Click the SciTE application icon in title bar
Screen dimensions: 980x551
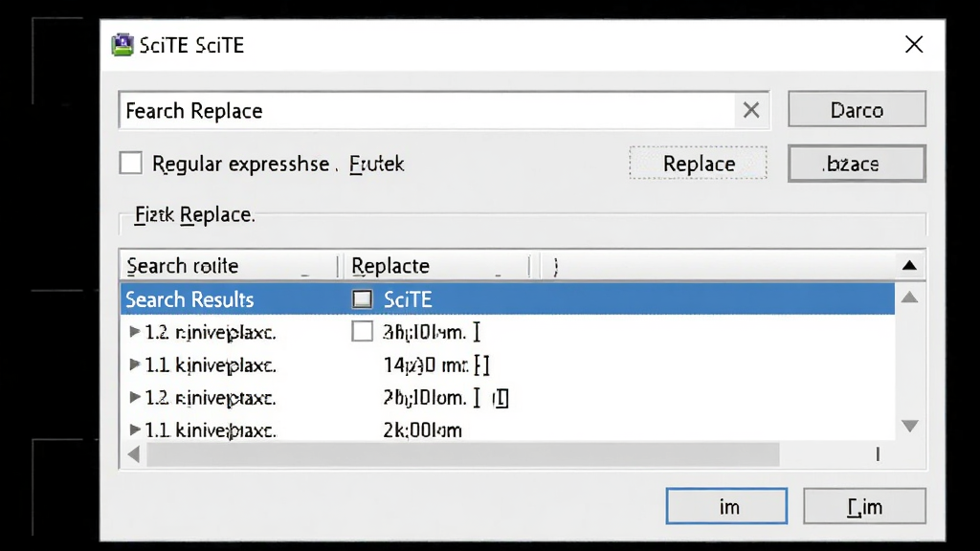click(122, 45)
